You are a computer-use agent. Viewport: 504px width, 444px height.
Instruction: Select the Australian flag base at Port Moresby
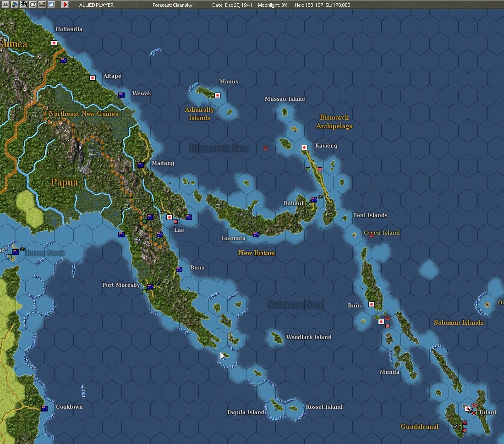click(150, 286)
